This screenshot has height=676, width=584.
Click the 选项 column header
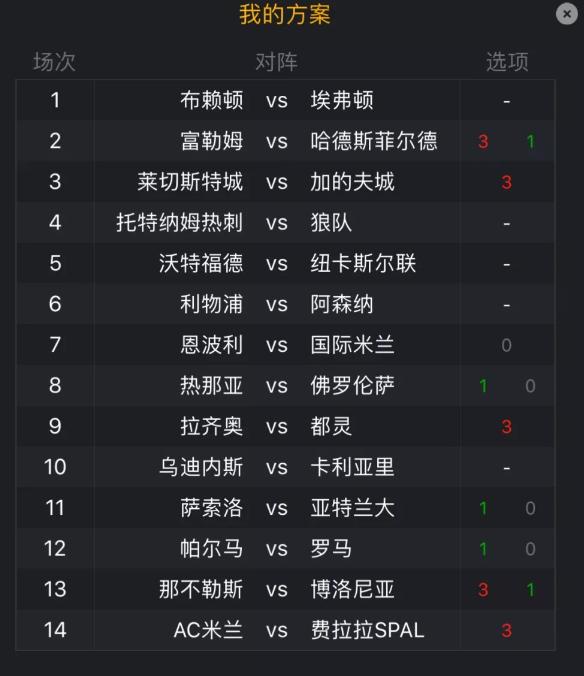(x=507, y=62)
